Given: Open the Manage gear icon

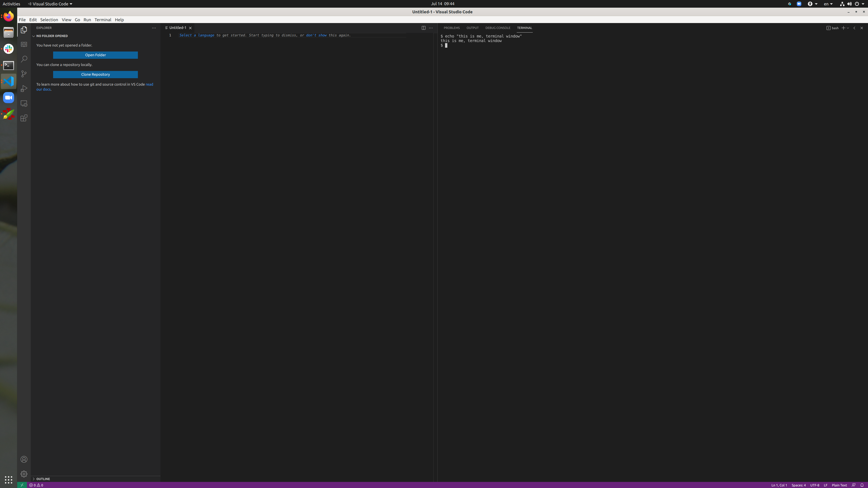Looking at the screenshot, I should pos(24,474).
